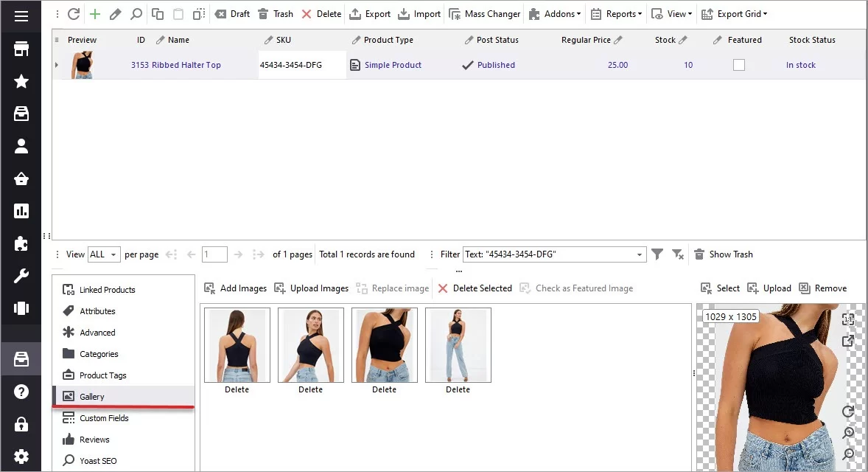Open the image preview in a new window
The height and width of the screenshot is (472, 868).
848,341
